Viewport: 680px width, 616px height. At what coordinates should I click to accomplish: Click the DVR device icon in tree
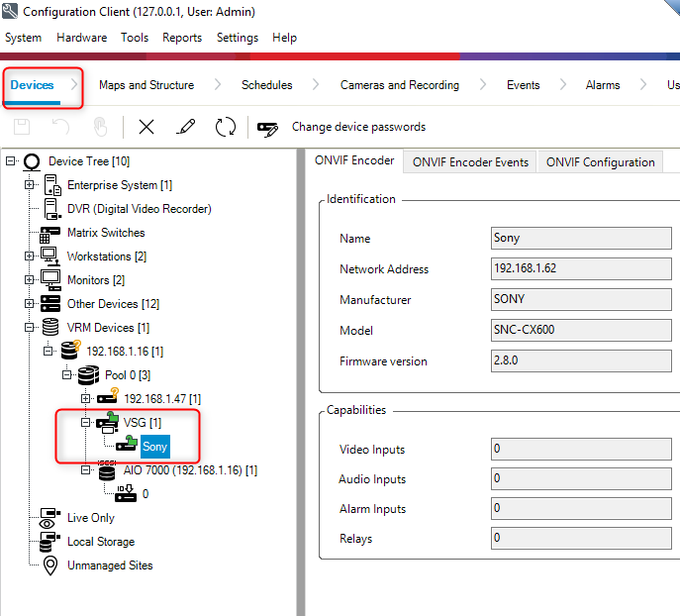51,209
